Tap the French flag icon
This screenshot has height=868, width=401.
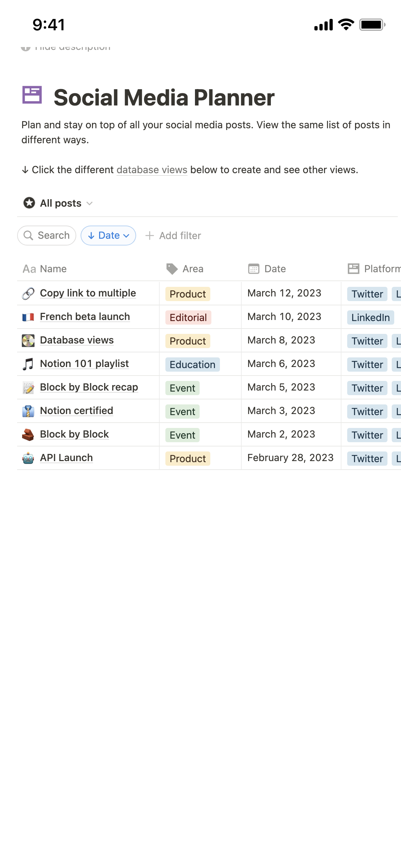pos(28,317)
